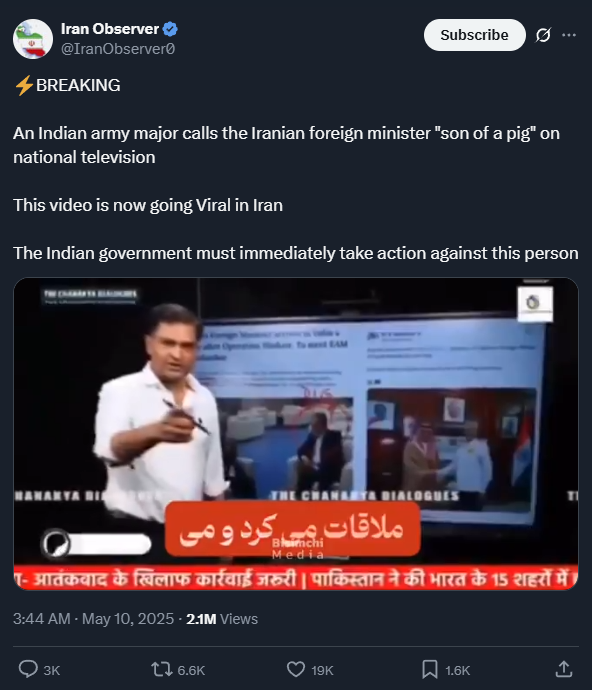592x690 pixels.
Task: Click the 19K likes count
Action: point(322,670)
